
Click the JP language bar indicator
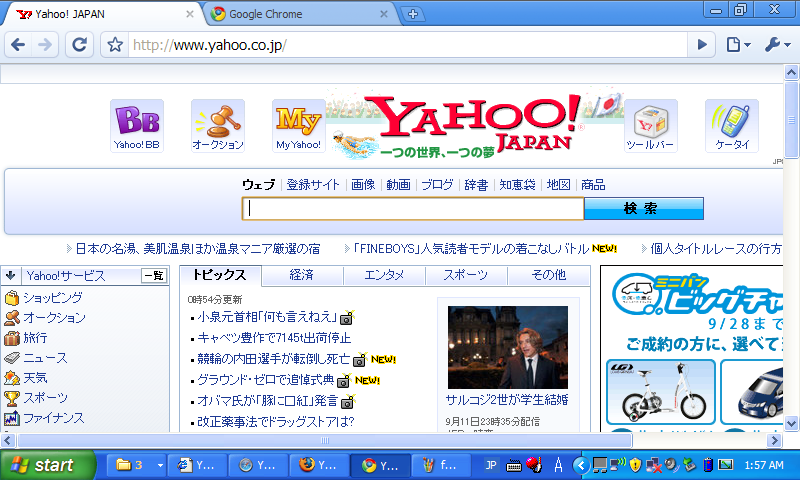click(x=491, y=465)
